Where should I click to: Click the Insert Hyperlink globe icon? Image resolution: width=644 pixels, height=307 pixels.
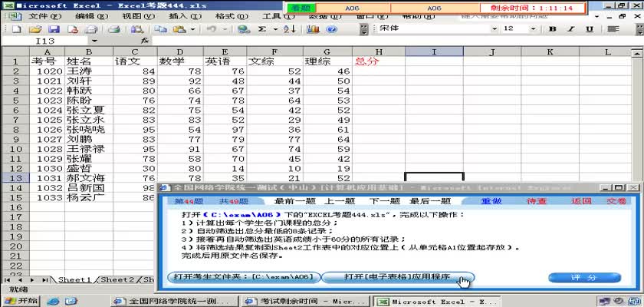(244, 29)
